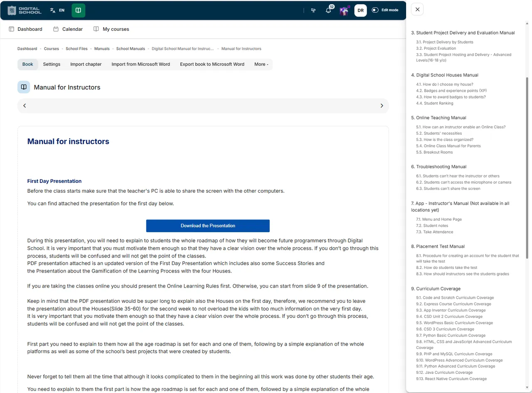
Task: Click the Download the Presentation button
Action: click(208, 226)
